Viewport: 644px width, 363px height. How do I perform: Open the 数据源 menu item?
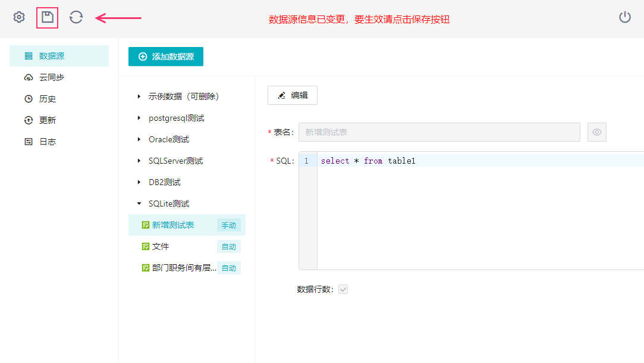pos(59,56)
